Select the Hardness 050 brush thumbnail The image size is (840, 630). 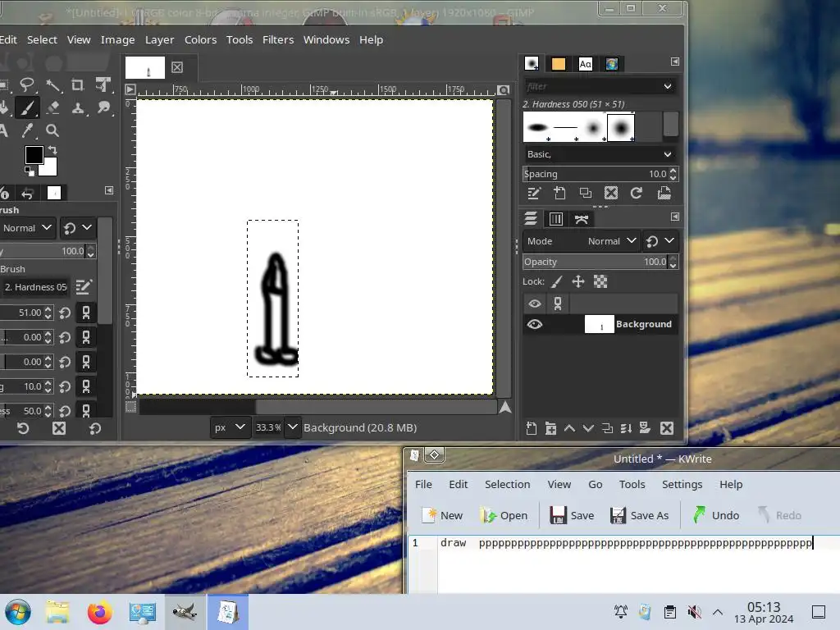point(621,127)
